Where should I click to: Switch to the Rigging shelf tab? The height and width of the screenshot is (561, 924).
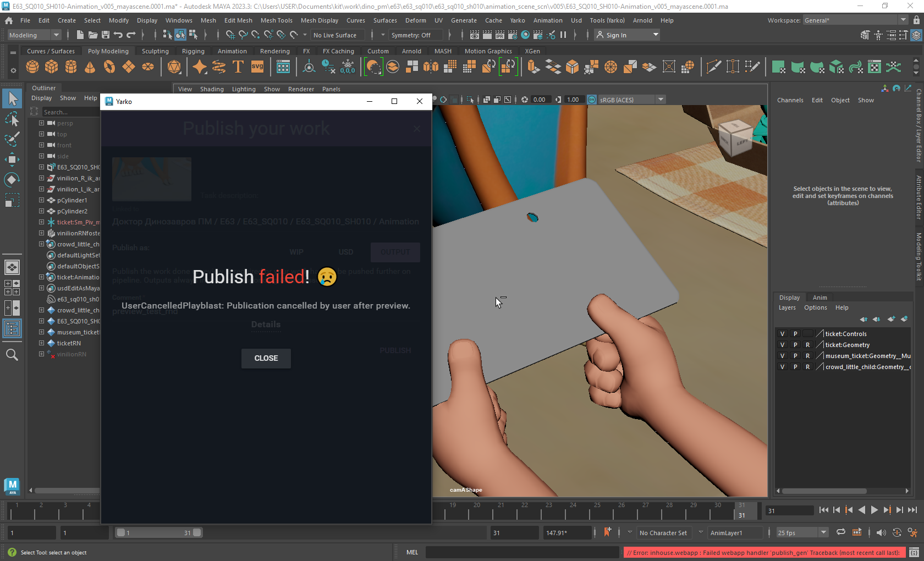point(193,51)
